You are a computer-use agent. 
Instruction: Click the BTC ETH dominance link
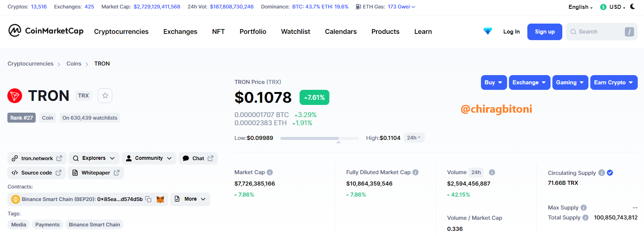click(x=320, y=7)
